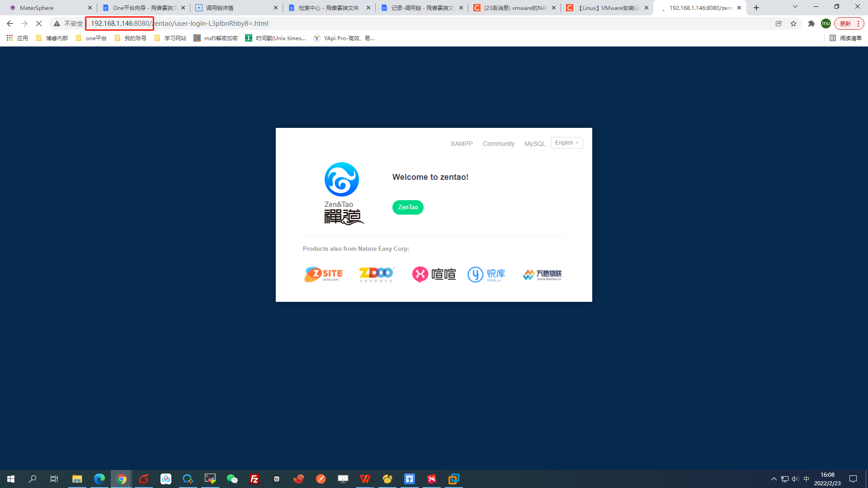Open WPS Office from taskbar
The height and width of the screenshot is (488, 868).
[365, 479]
